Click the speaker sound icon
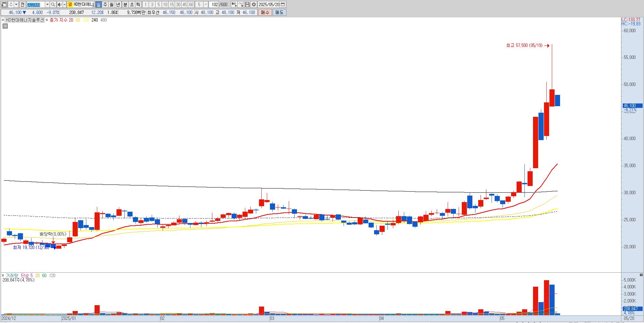644x323 pixels. (60, 4)
